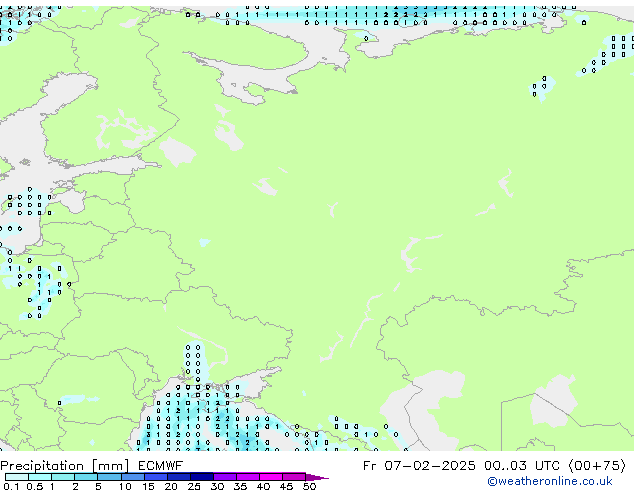Click the '[mm]' unit label

111,466
